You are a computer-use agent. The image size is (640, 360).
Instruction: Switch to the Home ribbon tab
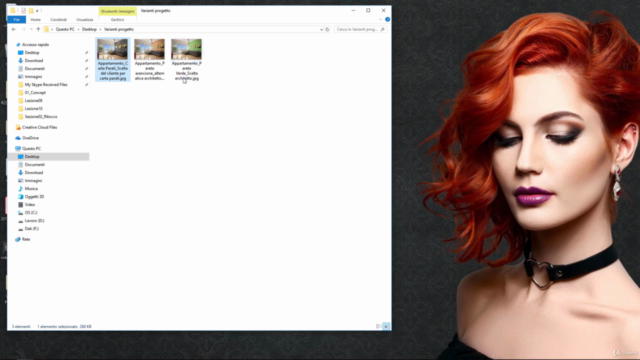pos(36,20)
